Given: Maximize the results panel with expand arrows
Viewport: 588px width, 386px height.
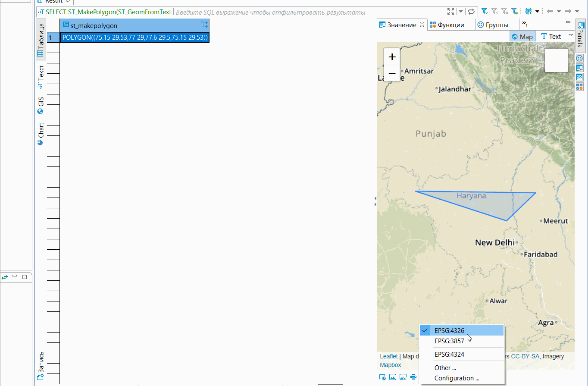Looking at the screenshot, I should (x=450, y=12).
